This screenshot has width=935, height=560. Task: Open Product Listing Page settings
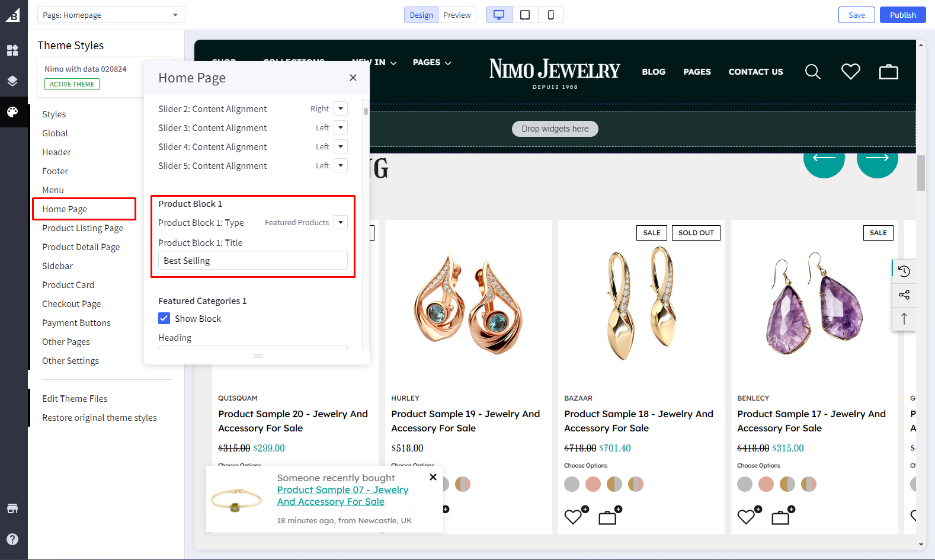point(82,228)
